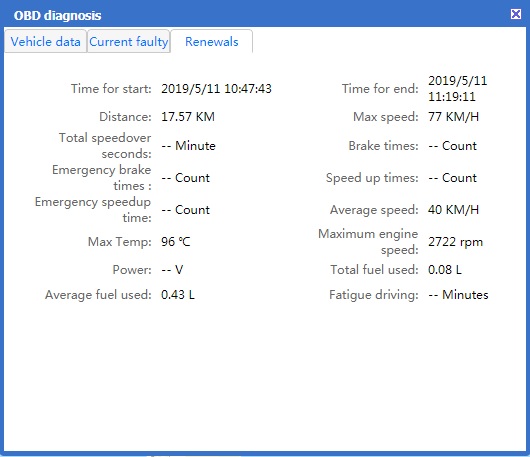
Task: Click the Total fuel used 0.08 L value
Action: [x=445, y=270]
